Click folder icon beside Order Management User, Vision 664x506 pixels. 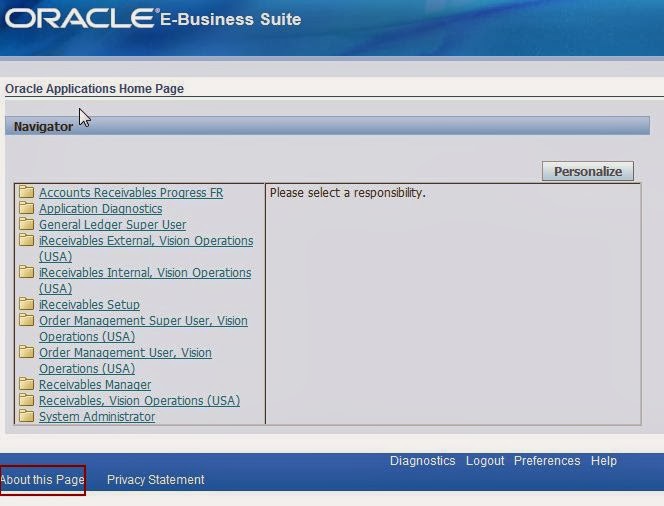pos(26,352)
